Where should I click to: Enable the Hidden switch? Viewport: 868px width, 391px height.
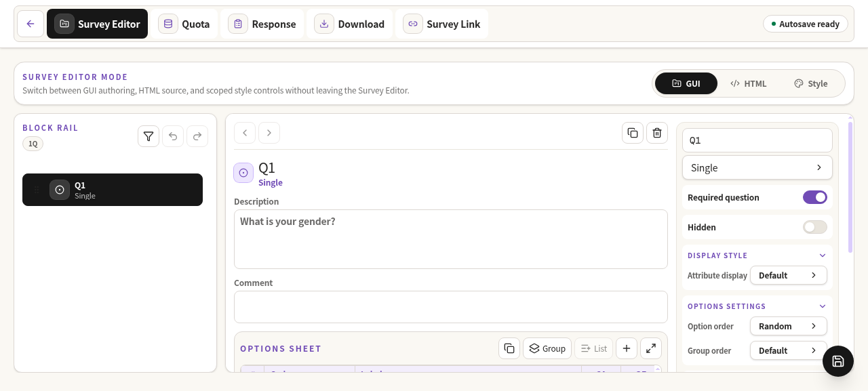tap(815, 227)
